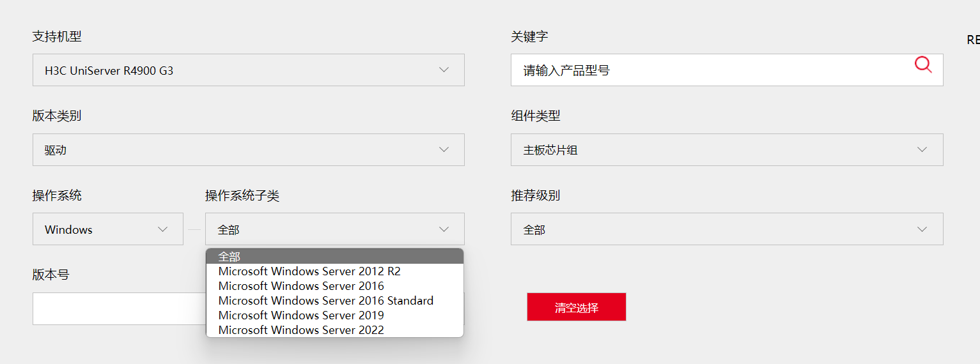Select Microsoft Windows Server 2022 option
Screen dimensions: 980x364
tap(301, 330)
